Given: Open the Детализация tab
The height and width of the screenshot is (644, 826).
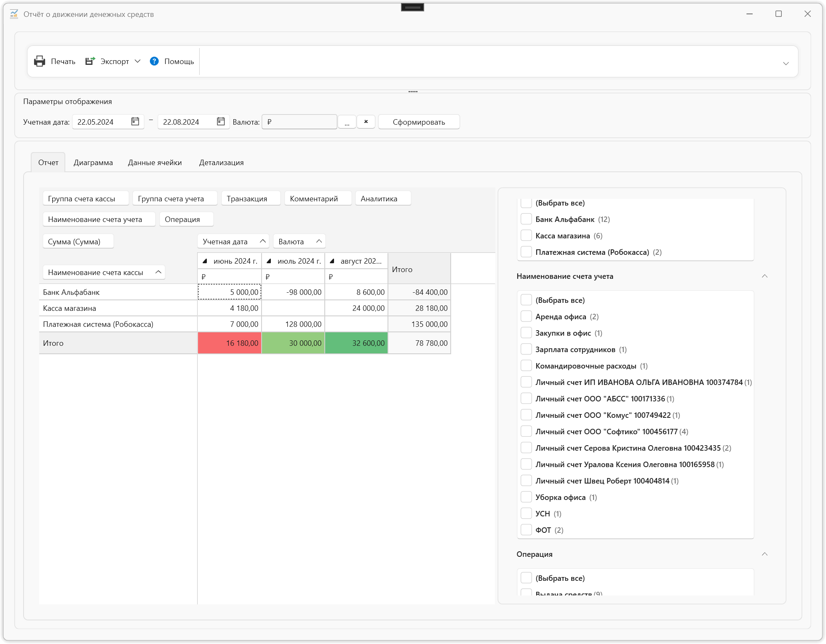Looking at the screenshot, I should tap(222, 162).
